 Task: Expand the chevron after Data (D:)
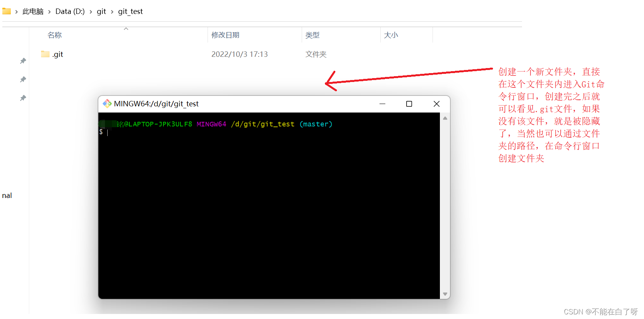91,12
